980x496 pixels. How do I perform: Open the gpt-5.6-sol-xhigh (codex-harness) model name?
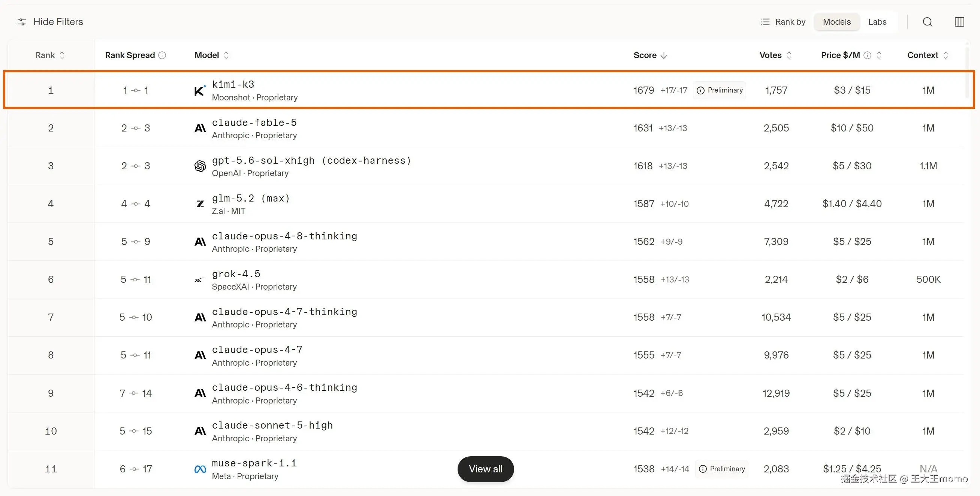(x=311, y=160)
